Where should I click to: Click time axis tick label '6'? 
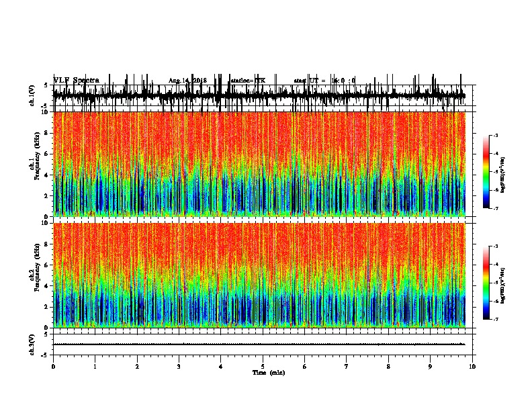point(305,367)
